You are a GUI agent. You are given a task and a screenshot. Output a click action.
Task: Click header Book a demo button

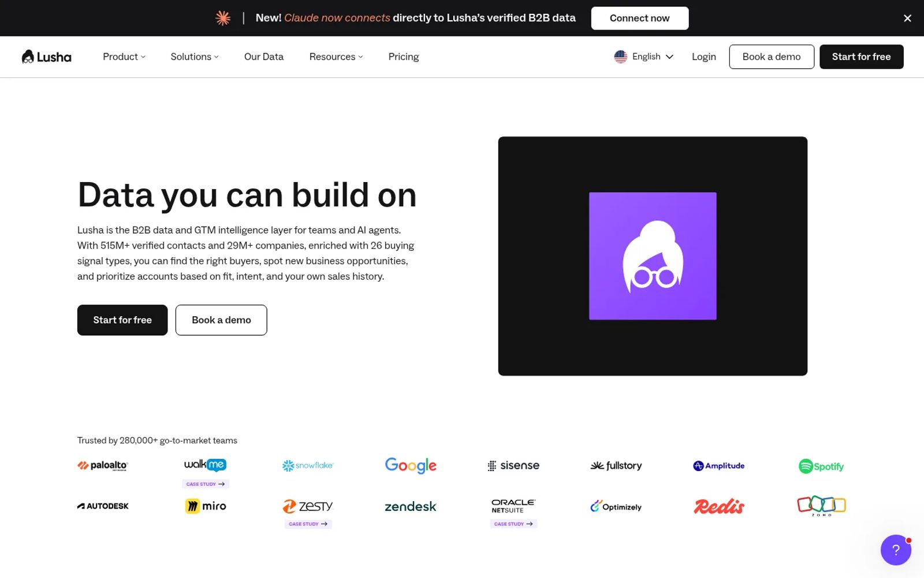[x=772, y=57]
